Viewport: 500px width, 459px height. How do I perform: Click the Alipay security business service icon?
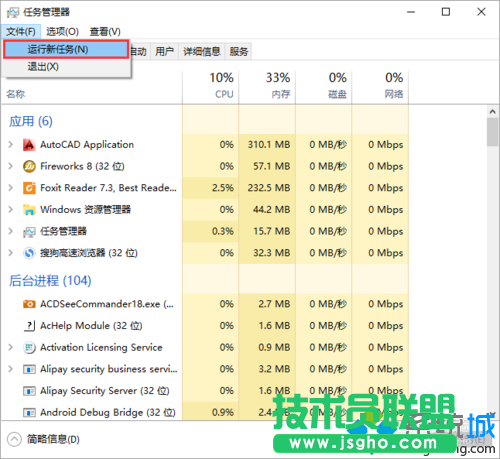click(29, 369)
